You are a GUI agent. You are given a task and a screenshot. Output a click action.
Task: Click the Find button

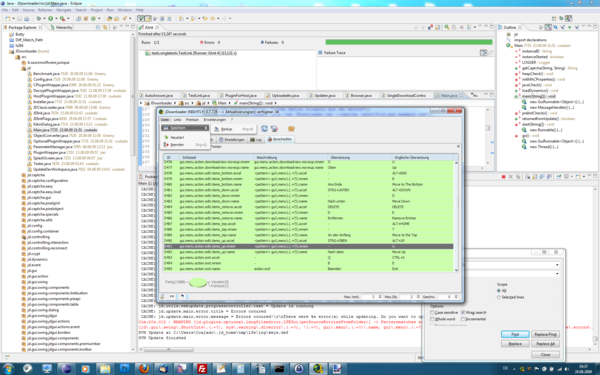(x=515, y=334)
